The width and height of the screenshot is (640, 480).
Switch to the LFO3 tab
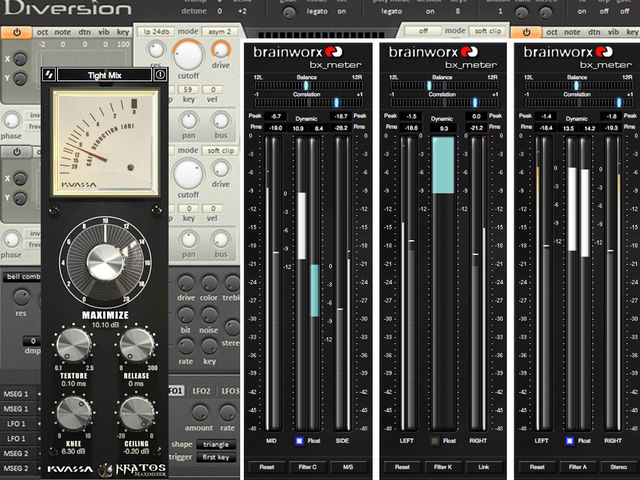point(230,391)
